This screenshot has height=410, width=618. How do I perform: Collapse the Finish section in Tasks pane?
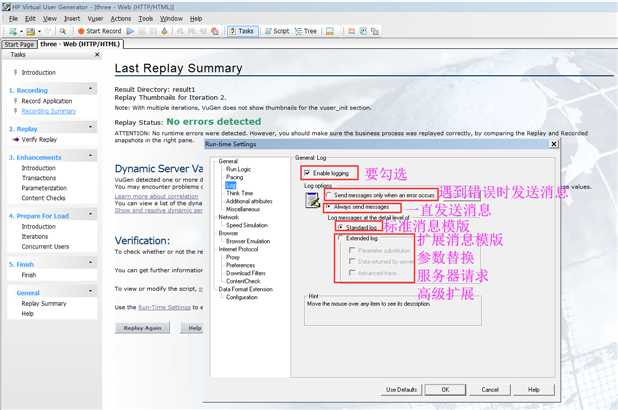(91, 262)
